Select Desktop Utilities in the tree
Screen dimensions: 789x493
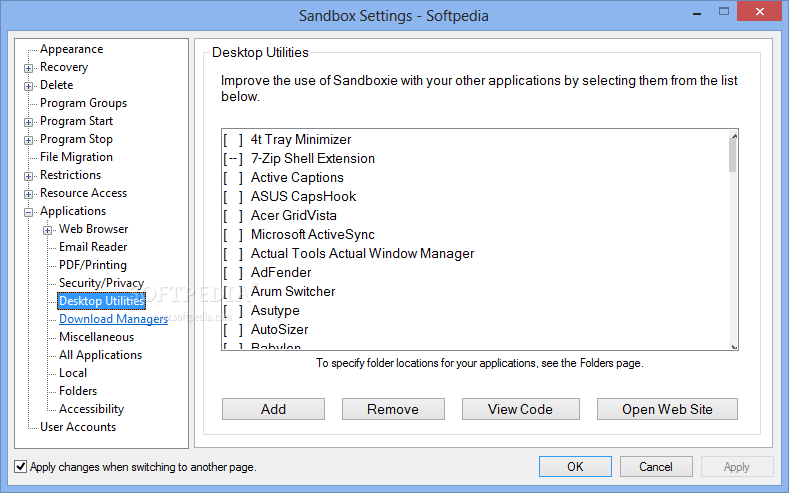click(x=102, y=301)
